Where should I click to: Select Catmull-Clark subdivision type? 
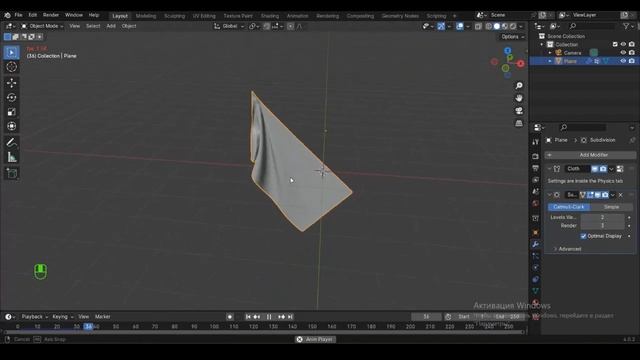[569, 207]
